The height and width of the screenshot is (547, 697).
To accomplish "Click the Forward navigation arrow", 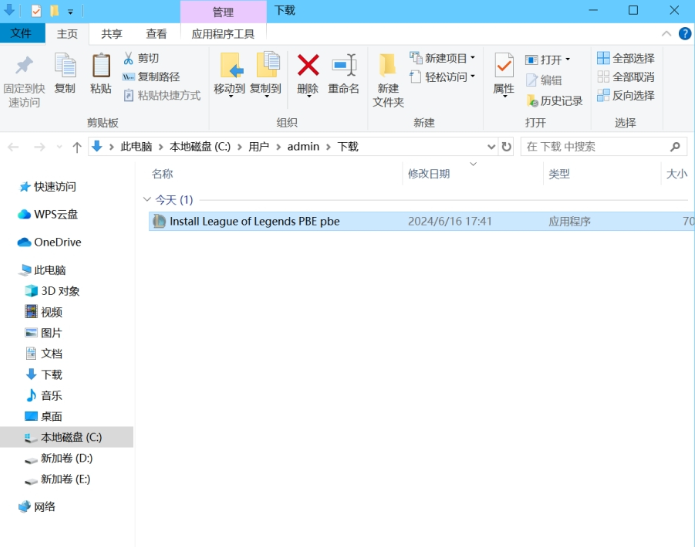I will 40,147.
